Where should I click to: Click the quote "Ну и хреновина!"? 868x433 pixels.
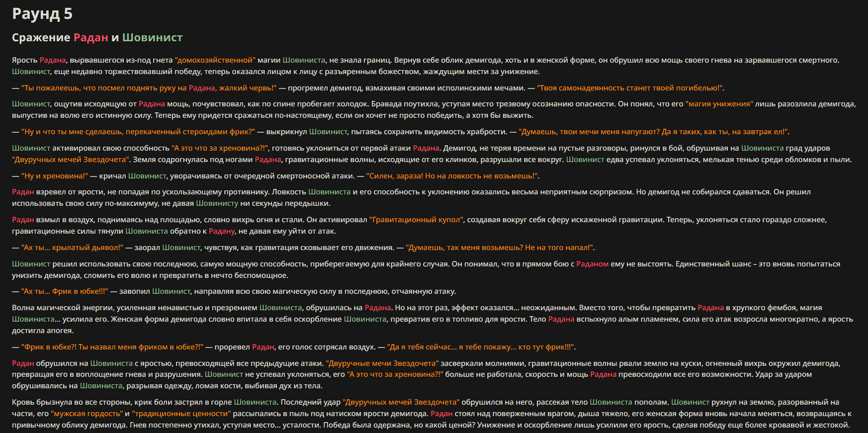(x=55, y=176)
